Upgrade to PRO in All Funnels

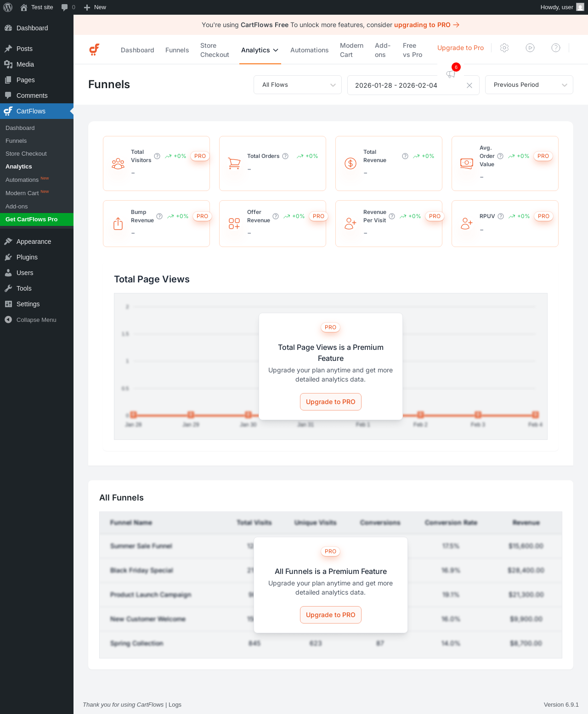click(331, 615)
